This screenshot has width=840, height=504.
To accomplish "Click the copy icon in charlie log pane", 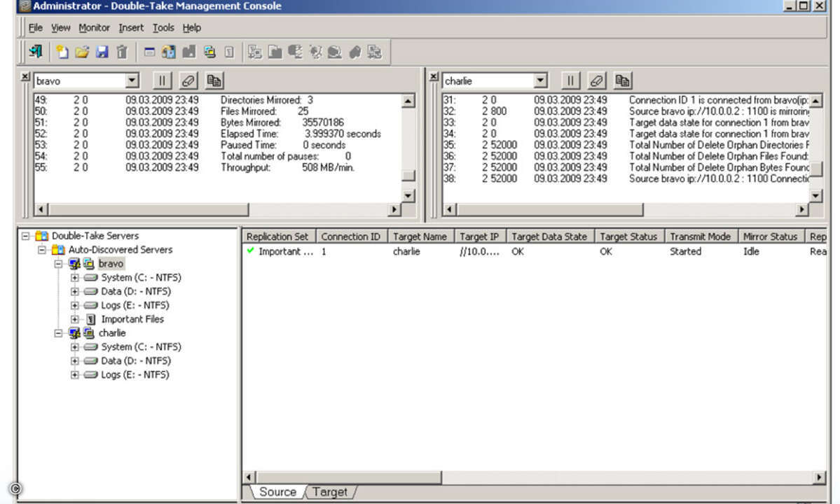I will click(623, 80).
